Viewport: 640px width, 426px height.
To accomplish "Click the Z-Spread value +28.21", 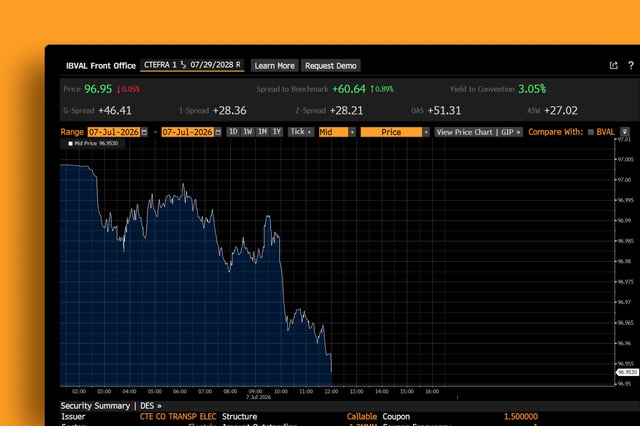I will click(346, 111).
